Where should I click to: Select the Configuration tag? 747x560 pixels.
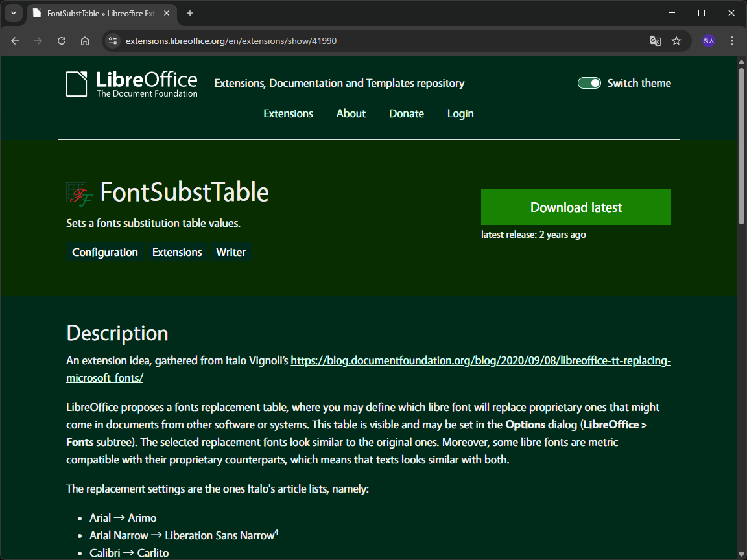[104, 252]
